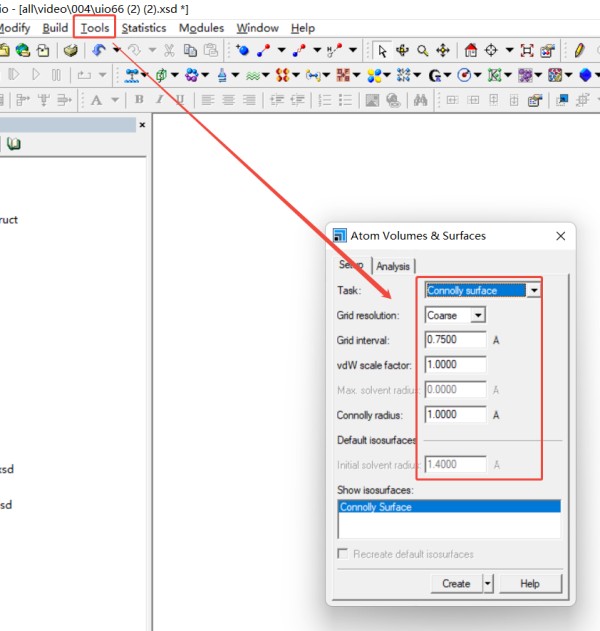Image resolution: width=600 pixels, height=631 pixels.
Task: Click the display style icon beside Fit to View
Action: pos(547,50)
